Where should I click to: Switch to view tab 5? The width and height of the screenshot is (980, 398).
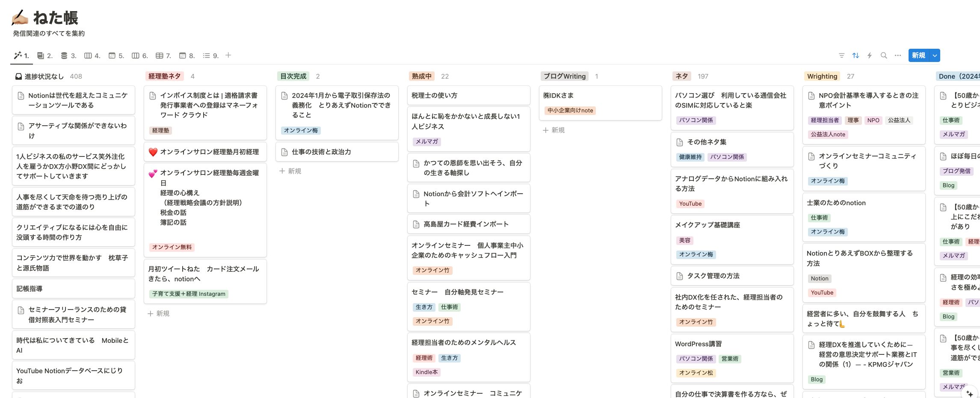pos(116,56)
